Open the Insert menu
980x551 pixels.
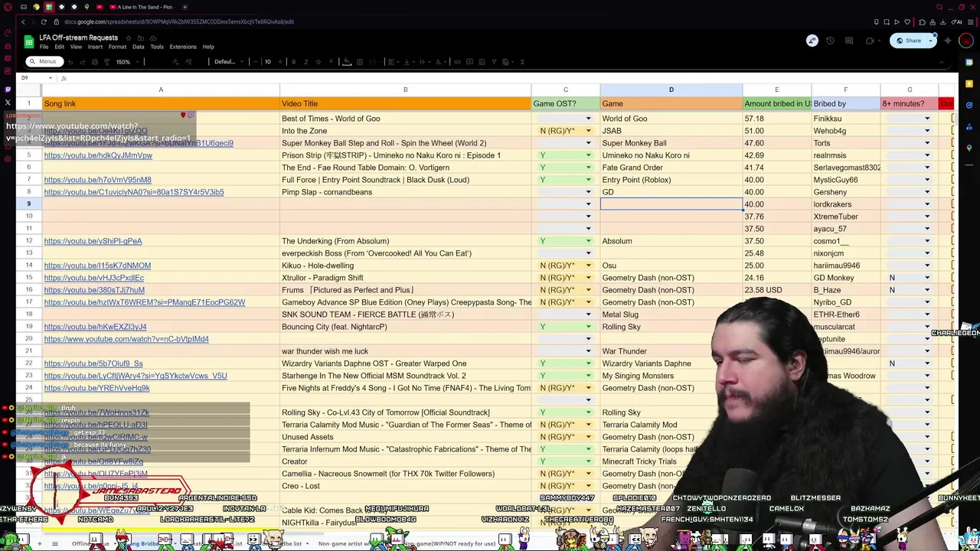[x=95, y=47]
